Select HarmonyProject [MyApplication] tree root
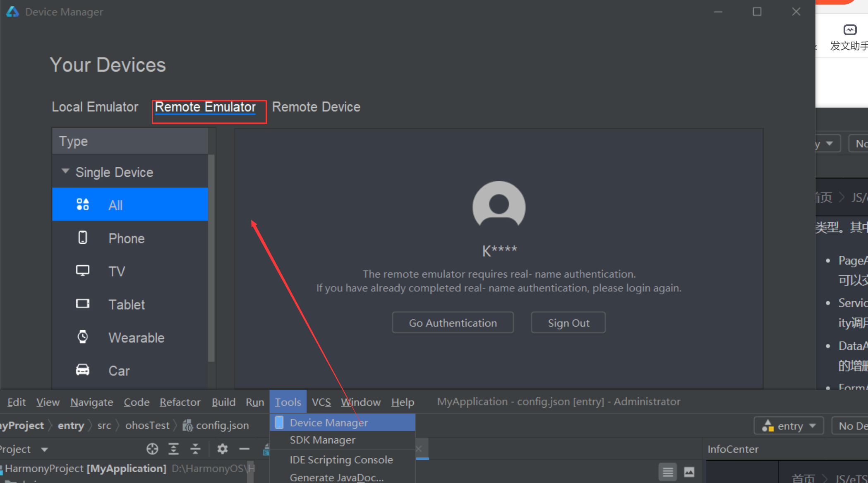This screenshot has height=483, width=868. (85, 469)
